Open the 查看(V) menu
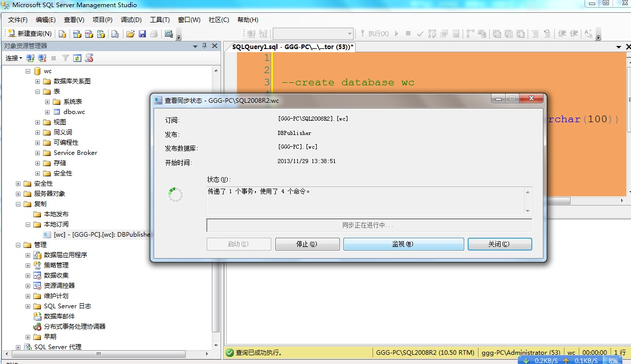 [74, 19]
